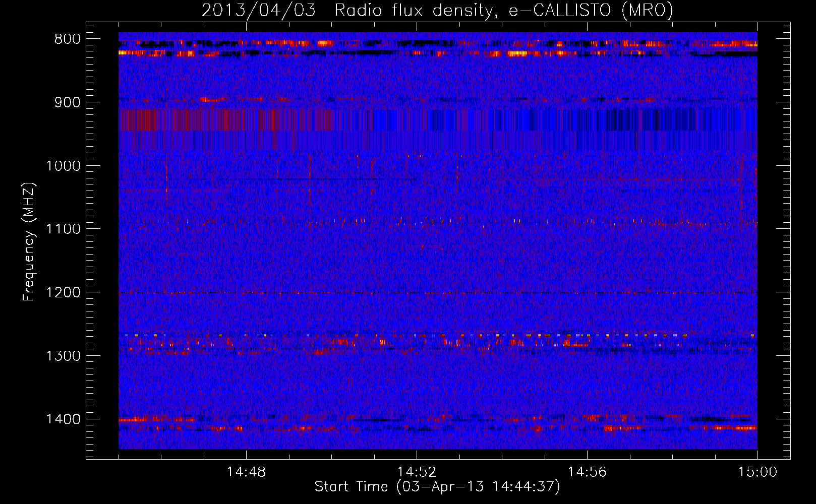Click the "Start Time (03-Apr-13 14:44:37)" label
Image resolution: width=816 pixels, height=504 pixels.
437,487
